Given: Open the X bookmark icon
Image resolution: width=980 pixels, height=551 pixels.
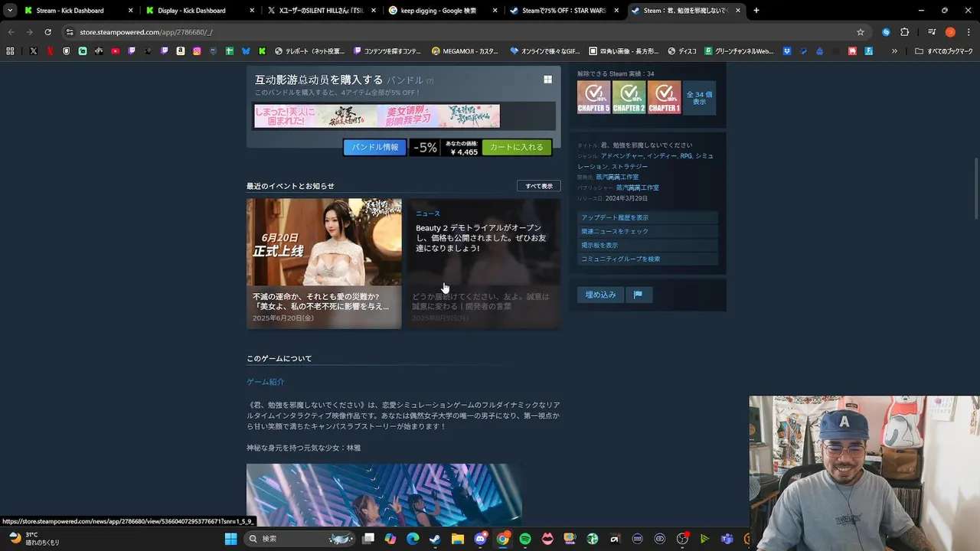Looking at the screenshot, I should point(34,51).
